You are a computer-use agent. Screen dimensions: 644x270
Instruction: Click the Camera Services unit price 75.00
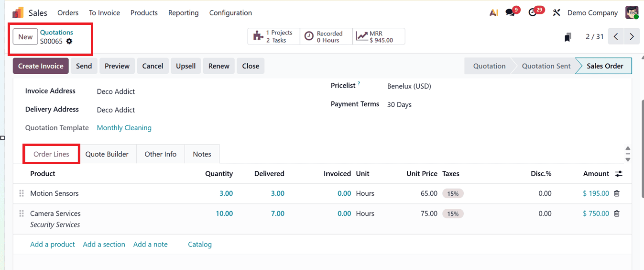coord(429,214)
